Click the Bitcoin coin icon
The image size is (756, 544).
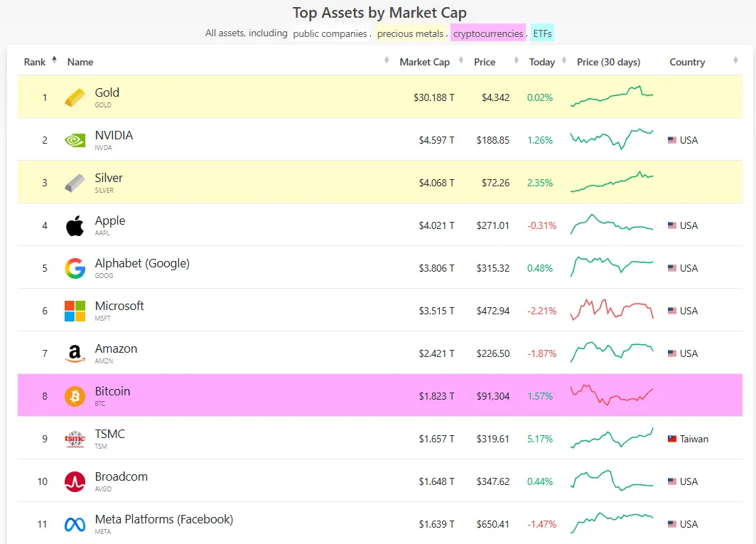tap(75, 396)
